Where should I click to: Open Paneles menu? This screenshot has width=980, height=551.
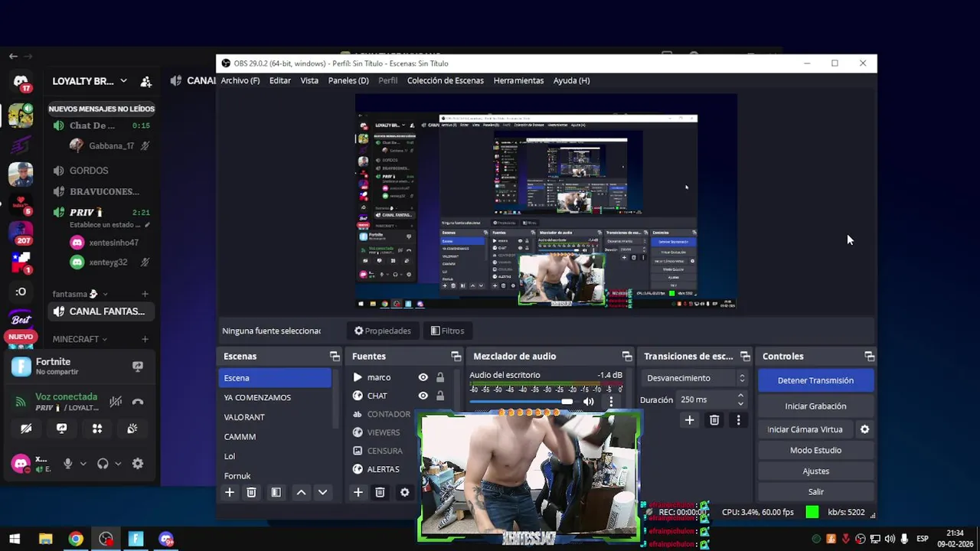(x=348, y=80)
